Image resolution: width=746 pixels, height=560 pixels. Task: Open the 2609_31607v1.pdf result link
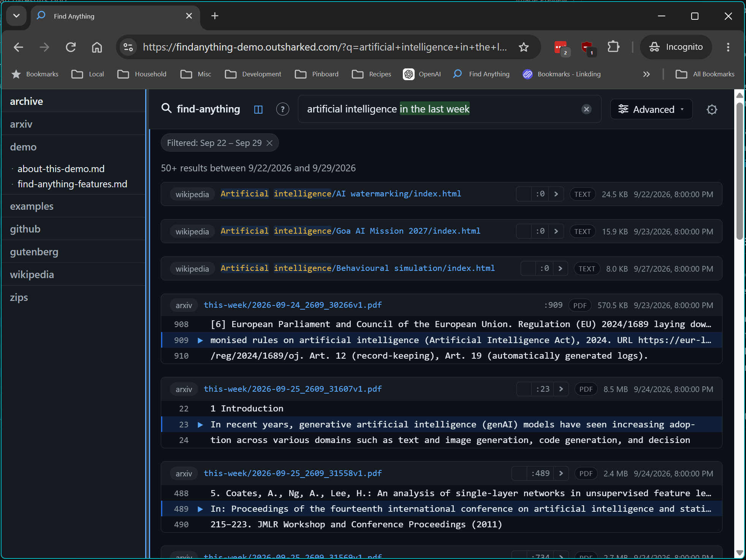pos(293,389)
